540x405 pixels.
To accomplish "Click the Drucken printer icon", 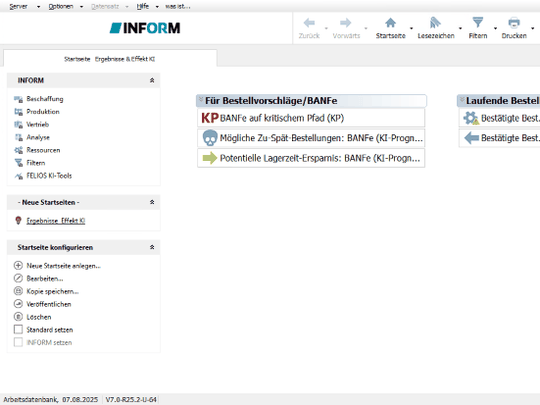I will [x=514, y=23].
